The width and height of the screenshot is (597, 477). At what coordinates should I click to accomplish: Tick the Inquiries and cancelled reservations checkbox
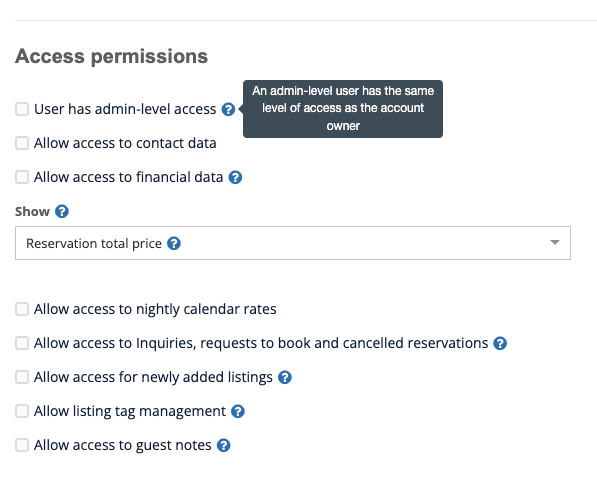22,343
